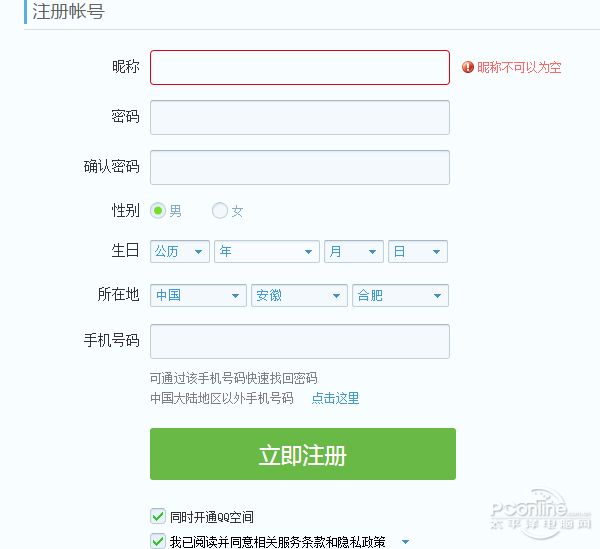
Task: Open the 日 day dropdown
Action: point(417,251)
